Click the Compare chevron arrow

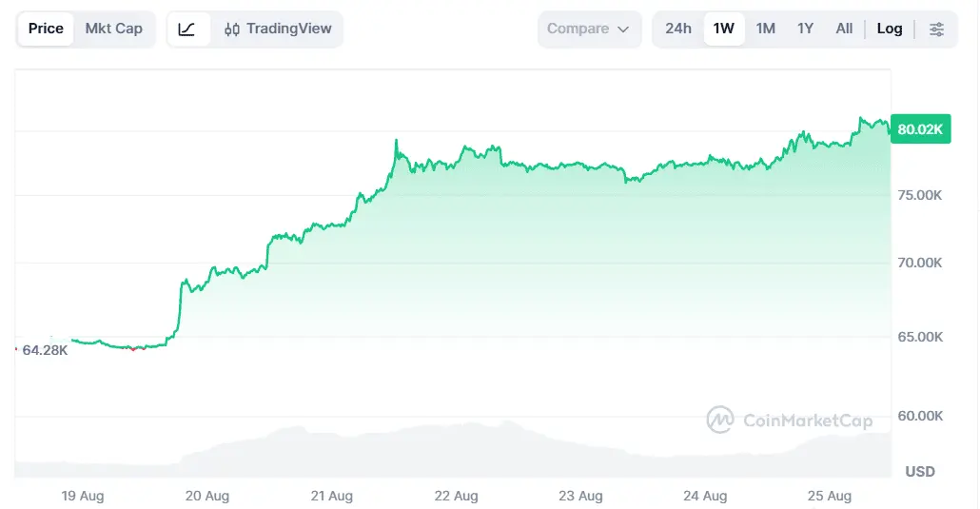point(623,29)
